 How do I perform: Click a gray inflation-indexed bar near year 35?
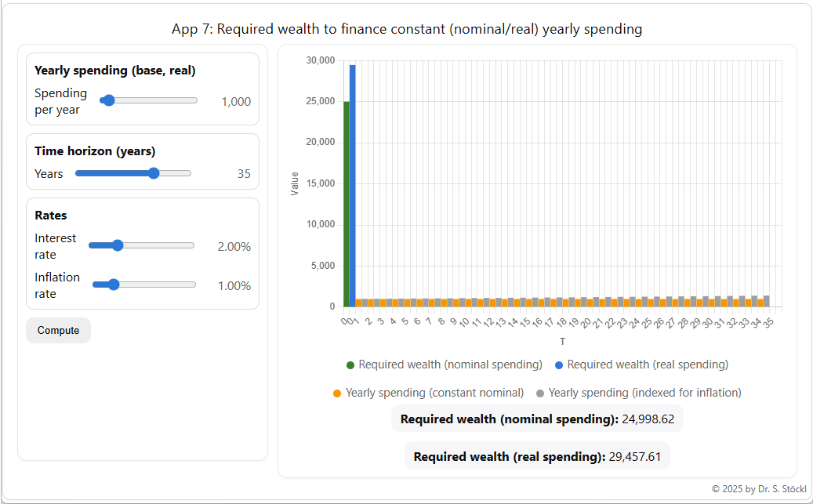click(764, 300)
